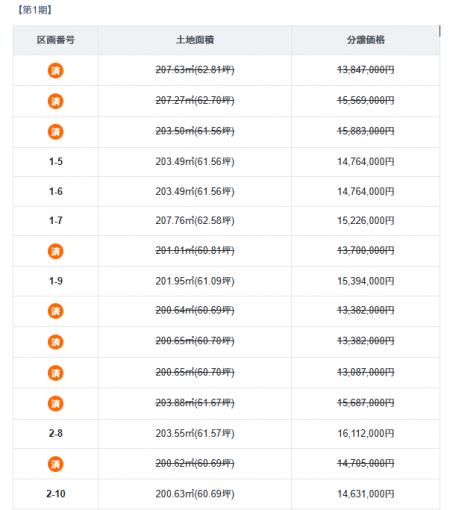
Task: Select lot number 2-8
Action: [56, 433]
